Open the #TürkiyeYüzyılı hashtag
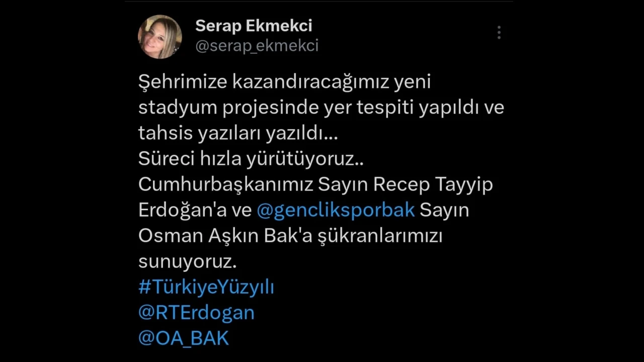This screenshot has height=362, width=644. [206, 287]
